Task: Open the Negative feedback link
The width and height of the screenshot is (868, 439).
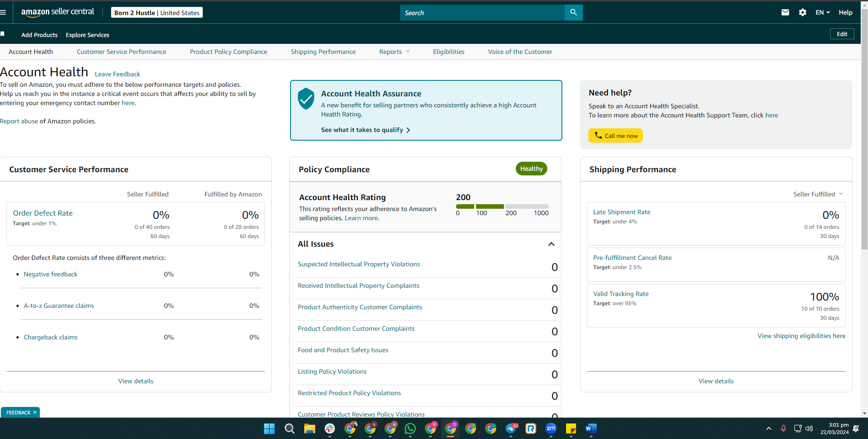Action: tap(51, 274)
